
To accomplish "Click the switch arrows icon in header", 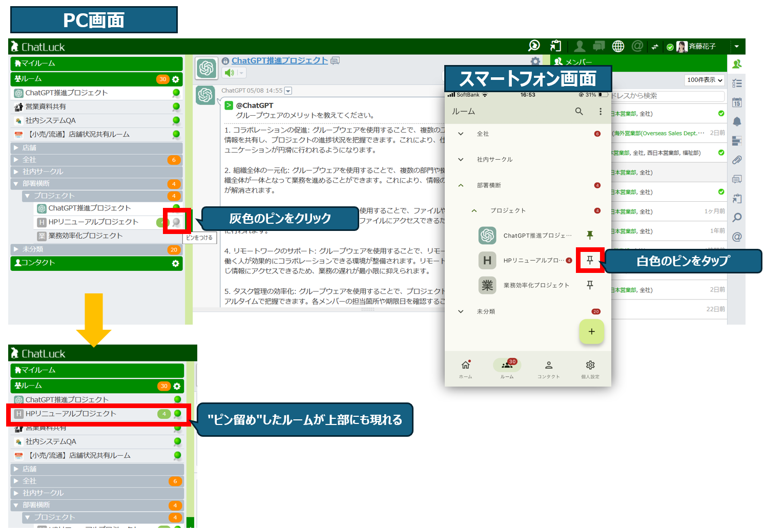I will (x=654, y=47).
